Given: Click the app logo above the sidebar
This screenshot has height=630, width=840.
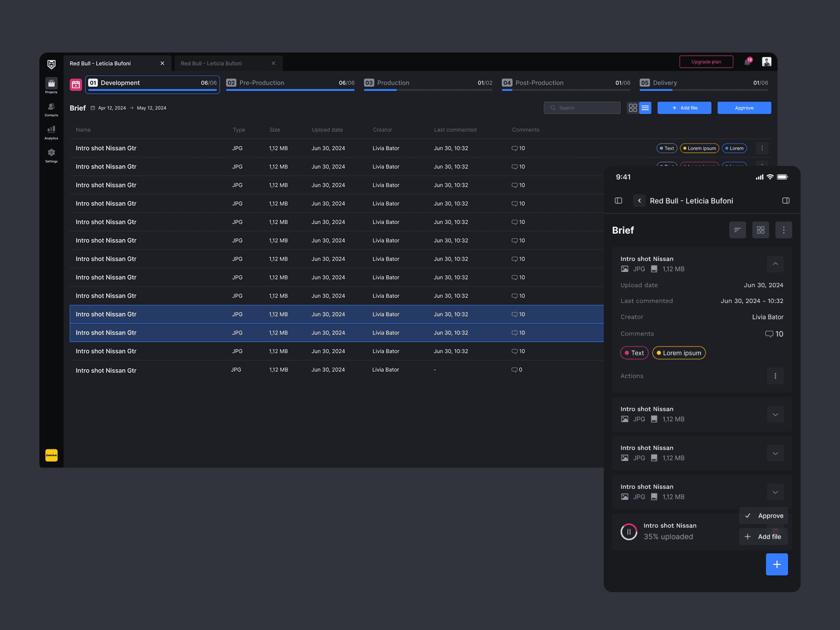Looking at the screenshot, I should click(x=51, y=64).
